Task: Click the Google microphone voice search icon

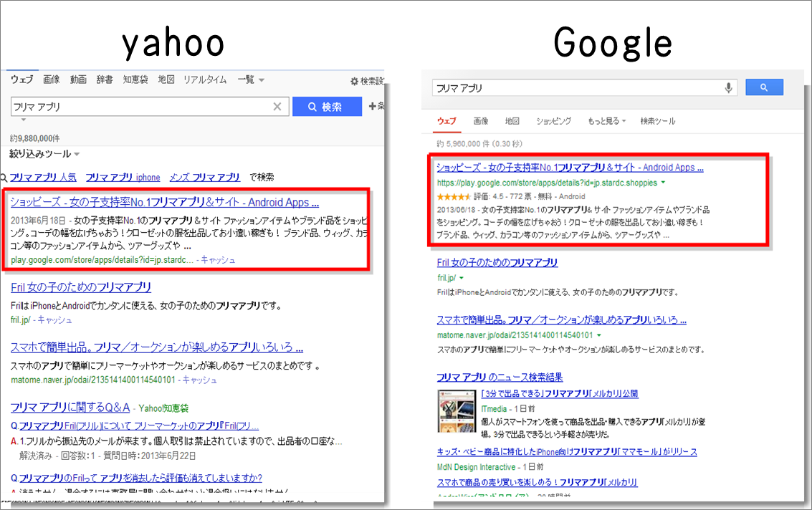Action: [728, 88]
